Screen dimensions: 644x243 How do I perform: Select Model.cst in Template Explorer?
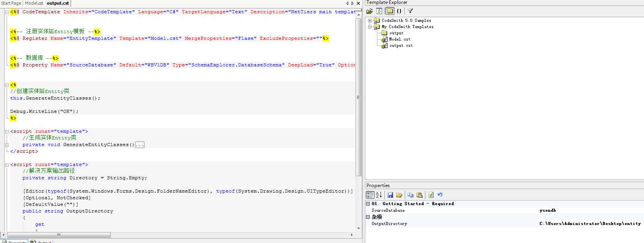click(400, 39)
